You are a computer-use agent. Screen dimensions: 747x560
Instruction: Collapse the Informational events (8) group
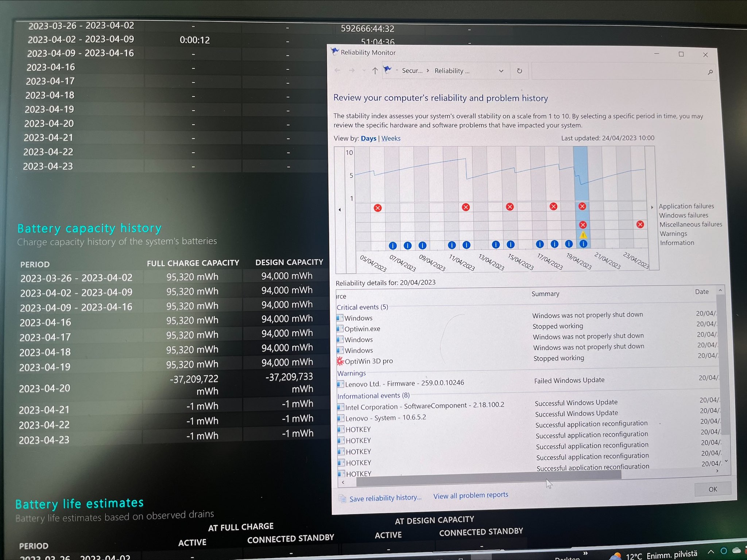(x=373, y=396)
